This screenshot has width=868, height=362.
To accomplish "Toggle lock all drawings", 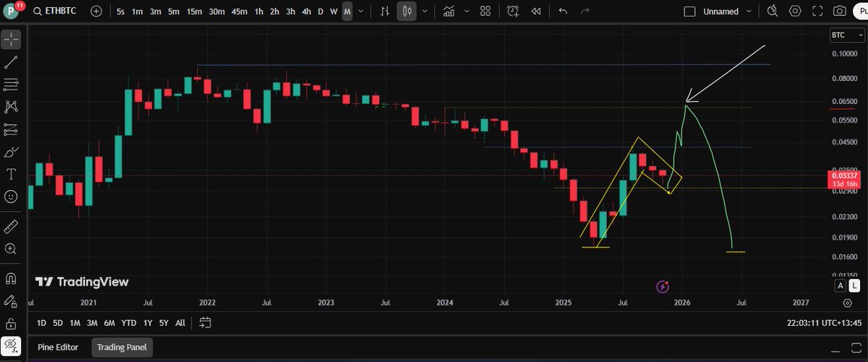I will (11, 323).
